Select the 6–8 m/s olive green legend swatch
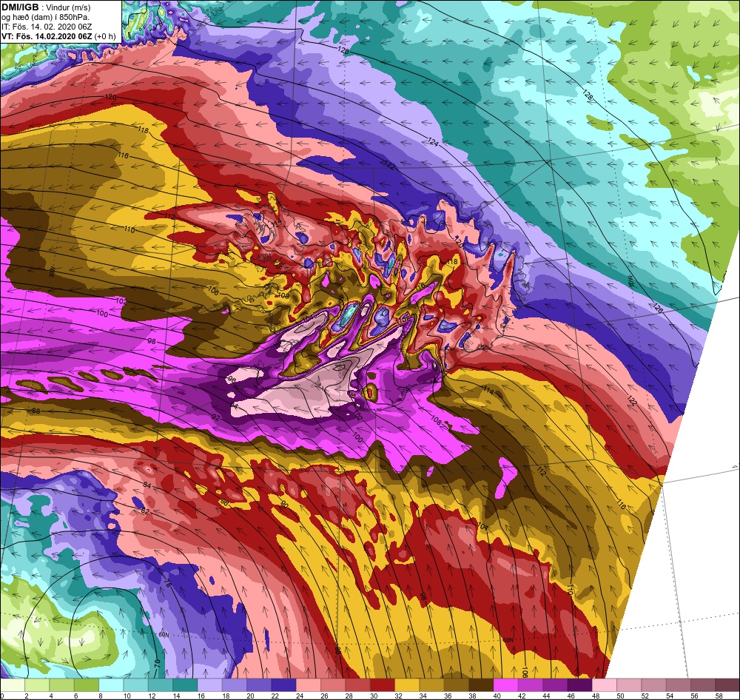The image size is (740, 700). [87, 685]
